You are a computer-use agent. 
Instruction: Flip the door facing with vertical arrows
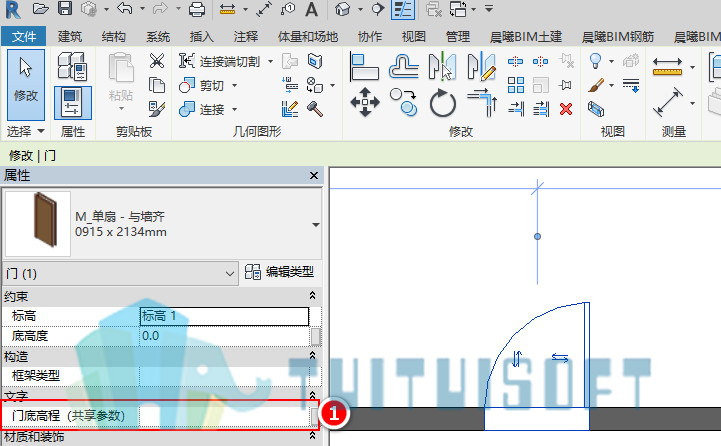(x=517, y=359)
